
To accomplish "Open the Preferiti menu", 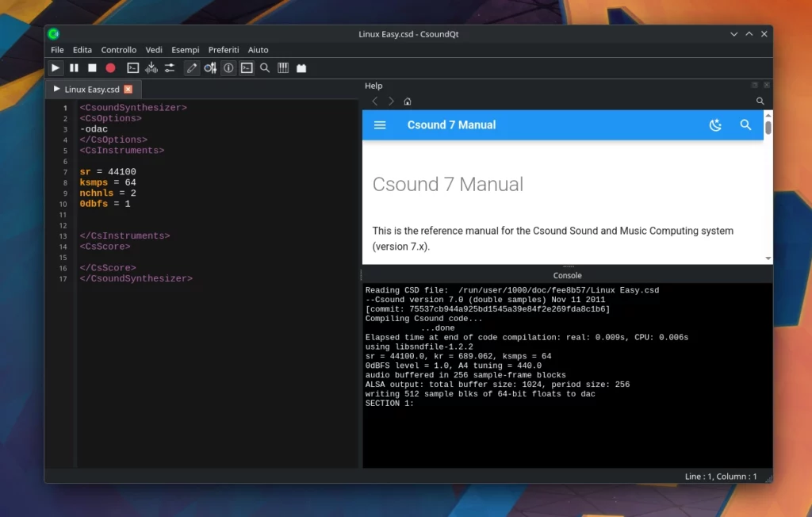I will coord(224,50).
